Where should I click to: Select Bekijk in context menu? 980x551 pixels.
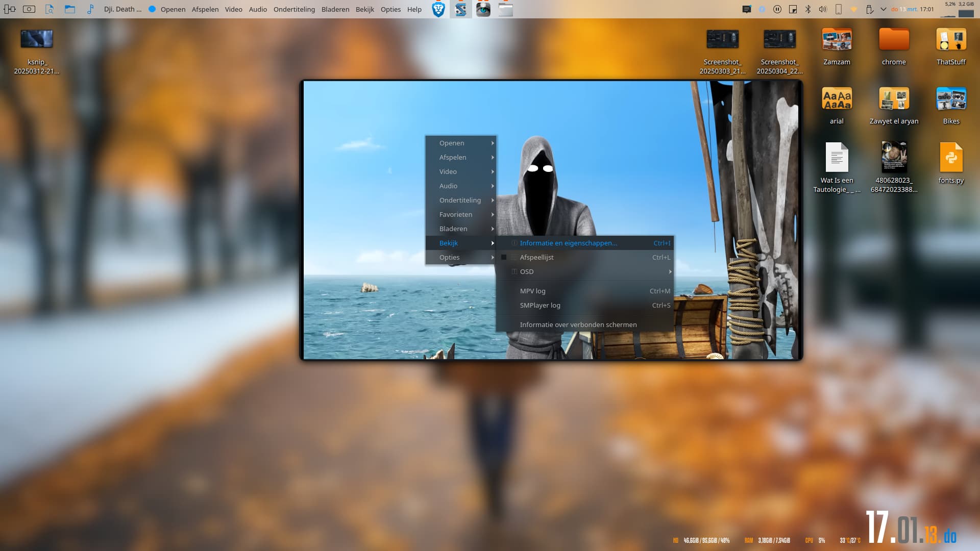(x=461, y=243)
